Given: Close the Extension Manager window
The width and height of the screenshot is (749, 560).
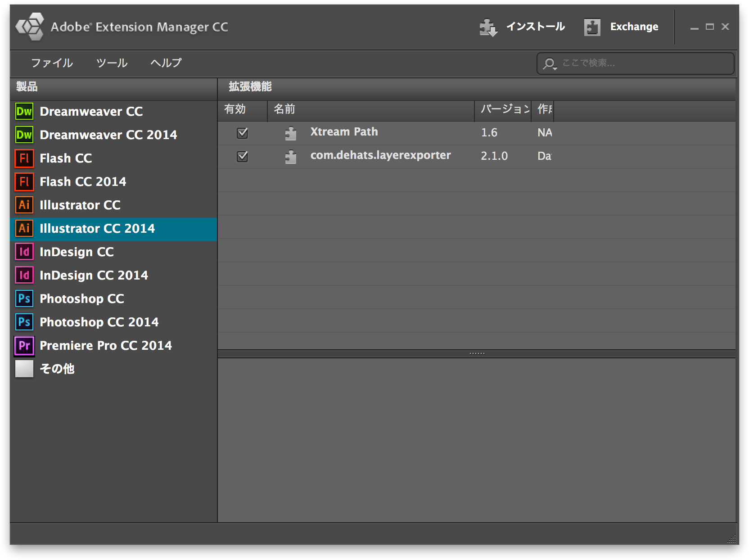Looking at the screenshot, I should pyautogui.click(x=725, y=27).
